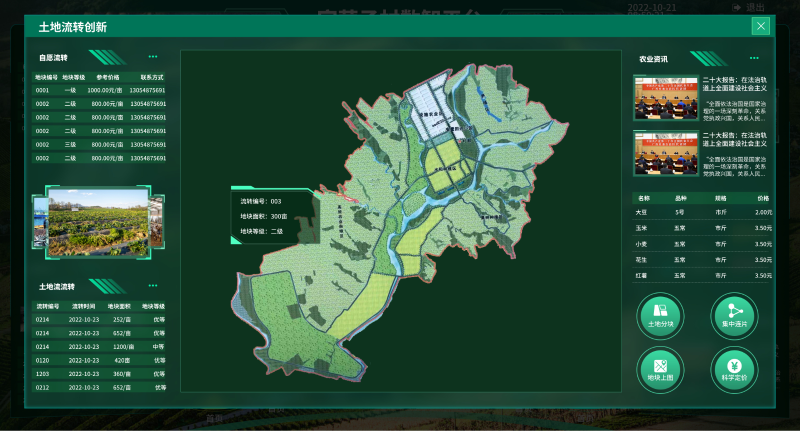Close the 土地流转创新 dialog
The image size is (800, 431).
(761, 27)
